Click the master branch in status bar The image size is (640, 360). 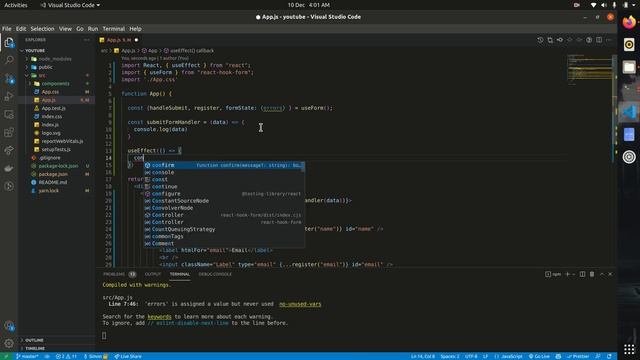click(x=27, y=356)
